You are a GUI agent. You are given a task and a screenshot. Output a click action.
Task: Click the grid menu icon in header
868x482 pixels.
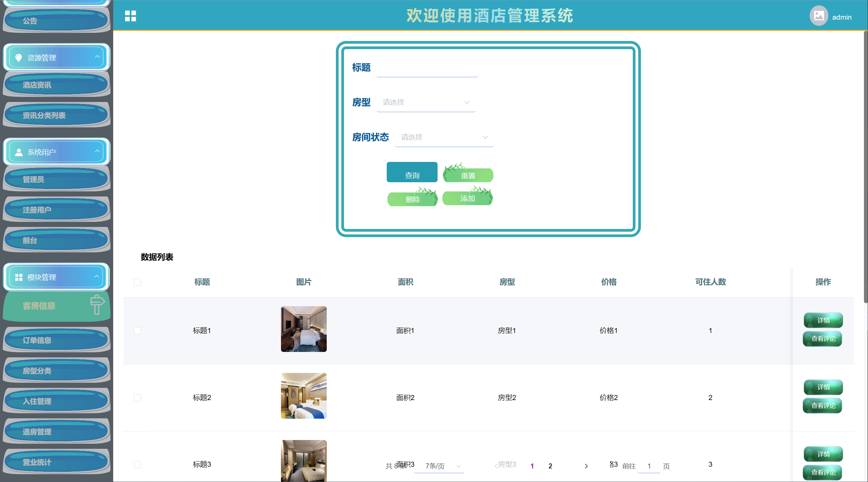(x=130, y=16)
